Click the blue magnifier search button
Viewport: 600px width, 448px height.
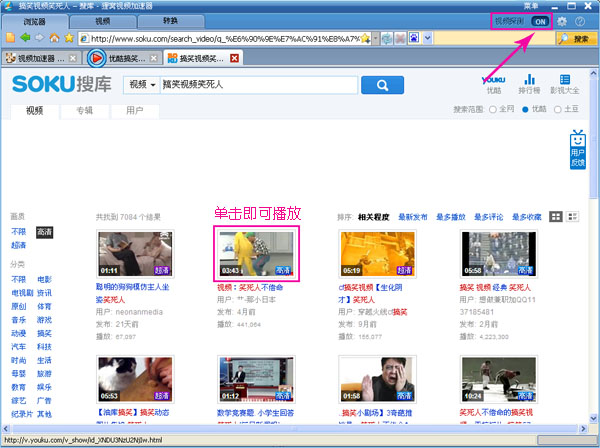click(x=382, y=85)
